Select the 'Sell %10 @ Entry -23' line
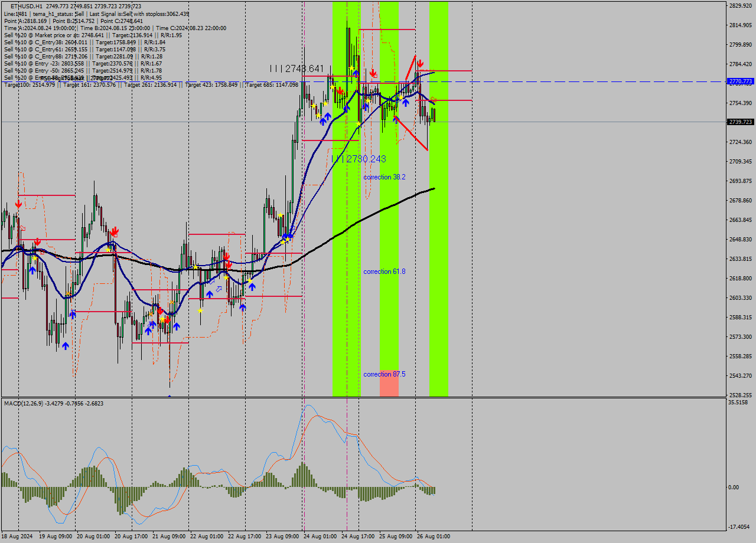This screenshot has height=543, width=756. tap(83, 63)
